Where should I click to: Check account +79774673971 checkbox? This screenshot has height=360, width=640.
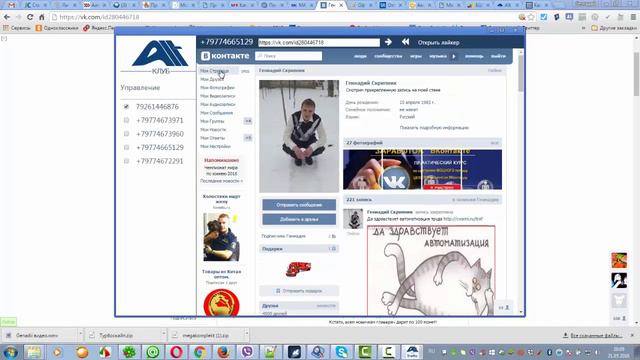(x=126, y=120)
